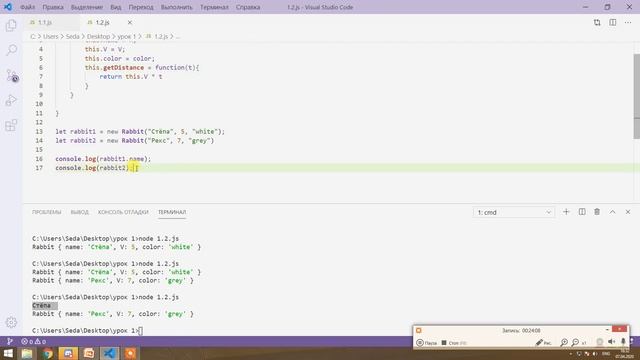The image size is (640, 360).
Task: Open the Extensions view
Action: pos(11,125)
